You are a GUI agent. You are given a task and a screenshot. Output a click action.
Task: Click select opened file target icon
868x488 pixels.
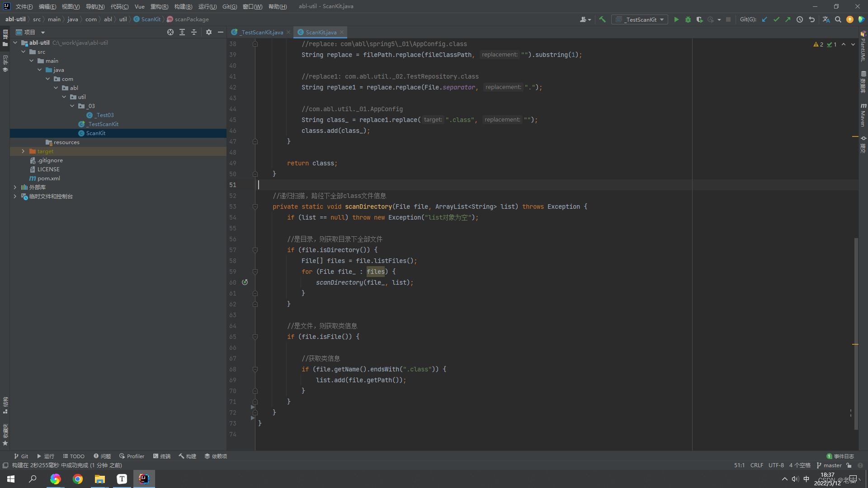[170, 32]
